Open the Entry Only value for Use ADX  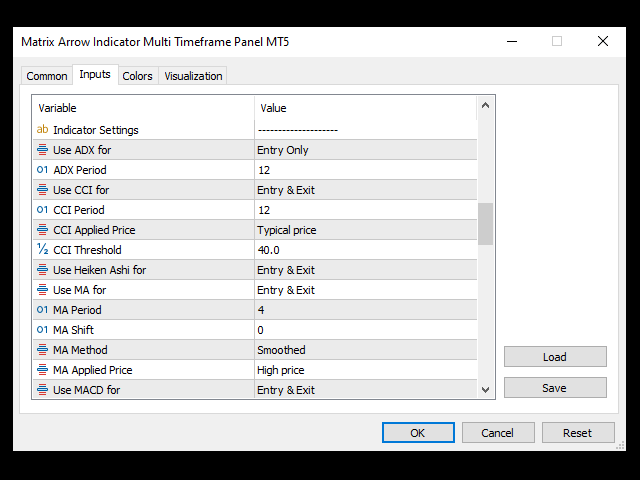pyautogui.click(x=366, y=150)
